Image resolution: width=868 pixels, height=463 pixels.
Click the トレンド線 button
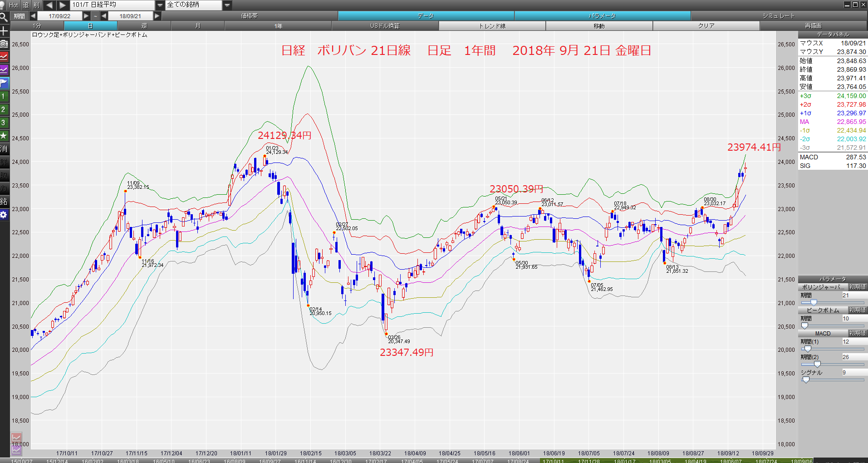pos(492,26)
